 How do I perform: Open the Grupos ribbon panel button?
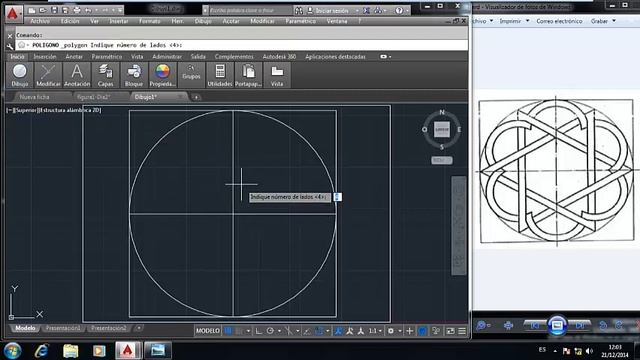point(191,75)
